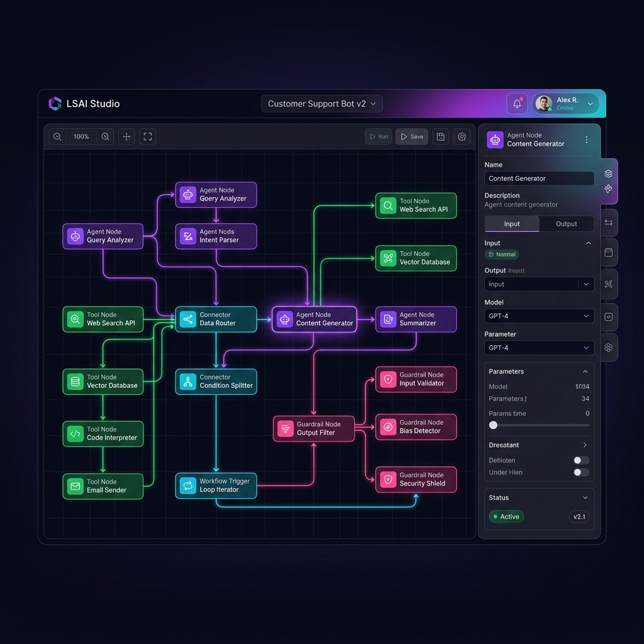Select the Input Validator guardrail node
This screenshot has height=644, width=644.
click(416, 379)
